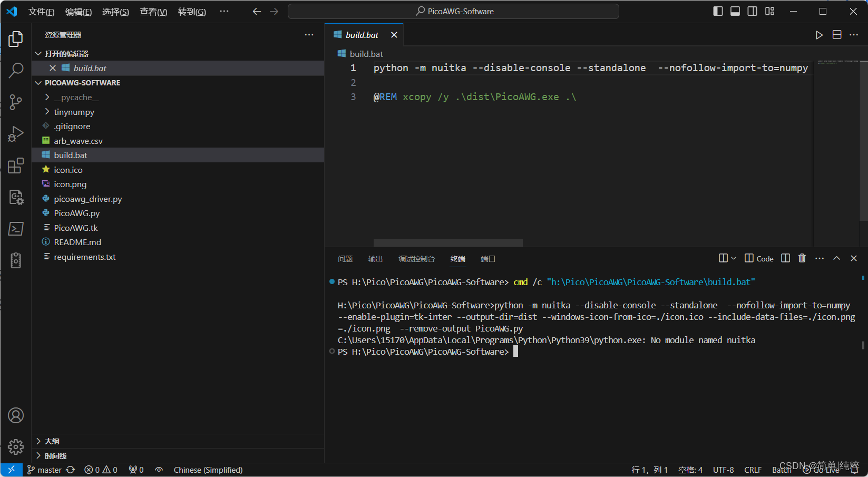Collapse the 打开的编辑器 section
Screen dimensions: 868x477
[x=178, y=54]
